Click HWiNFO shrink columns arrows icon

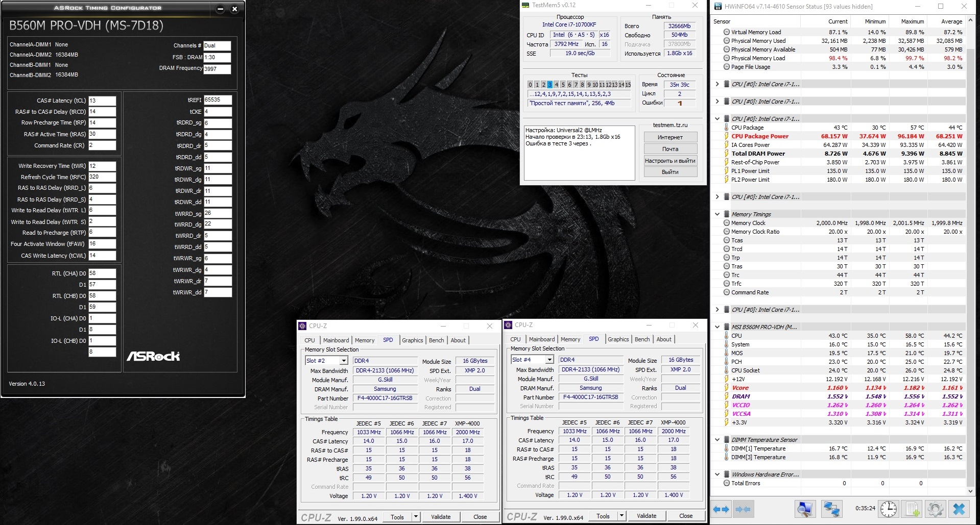click(x=744, y=509)
